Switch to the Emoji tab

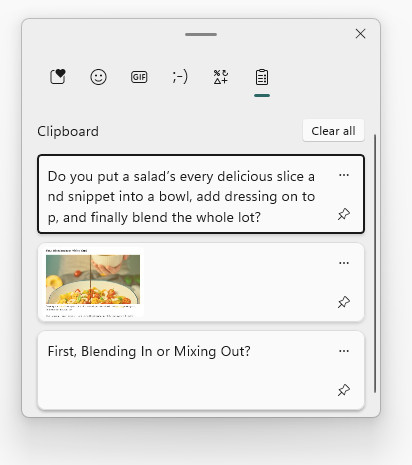tap(98, 77)
